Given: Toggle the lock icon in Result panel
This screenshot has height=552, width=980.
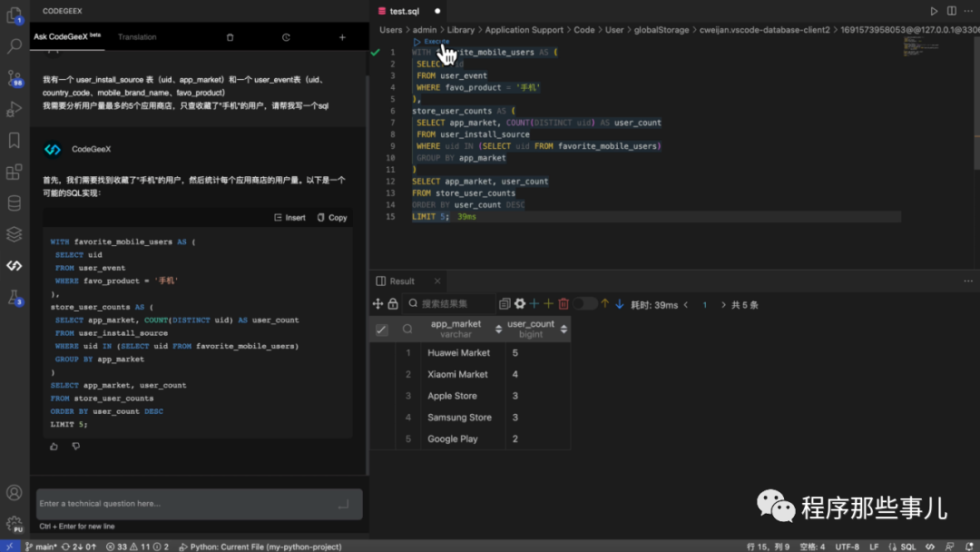Looking at the screenshot, I should coord(394,302).
